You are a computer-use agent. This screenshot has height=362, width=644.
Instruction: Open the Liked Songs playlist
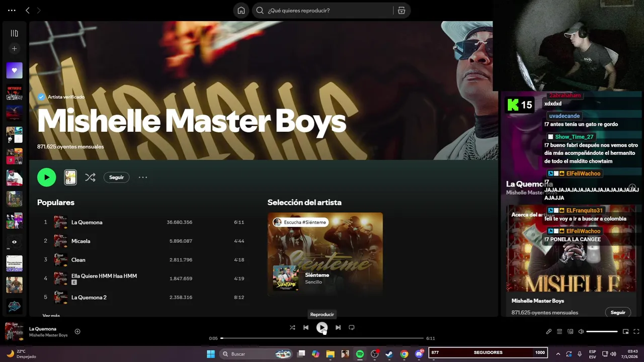tap(14, 70)
